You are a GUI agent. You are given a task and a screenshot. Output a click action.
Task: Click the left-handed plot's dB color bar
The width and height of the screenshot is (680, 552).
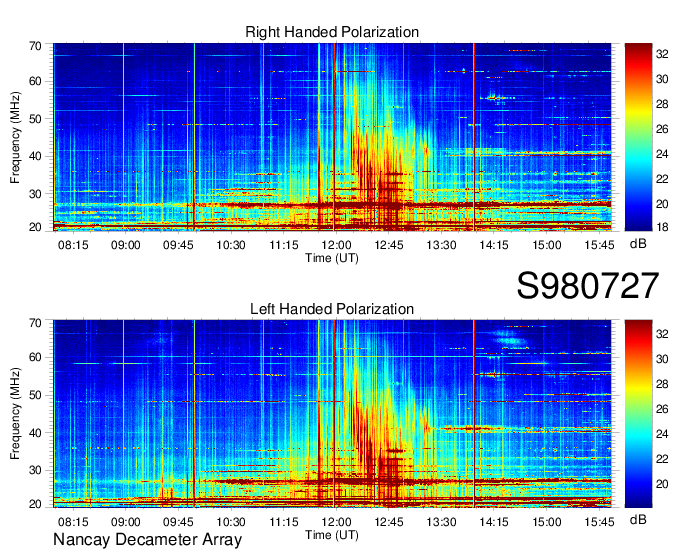(638, 414)
